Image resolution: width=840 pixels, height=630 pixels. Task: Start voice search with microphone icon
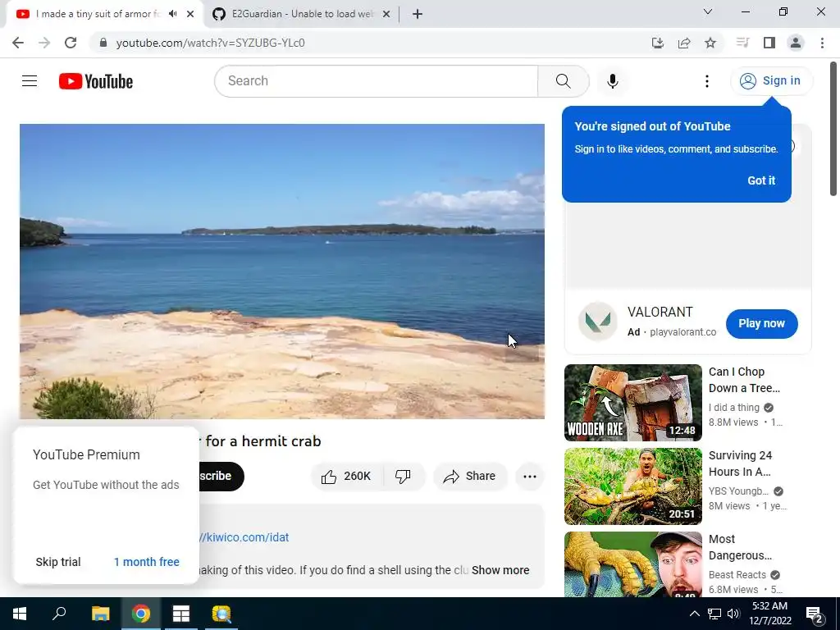point(612,81)
